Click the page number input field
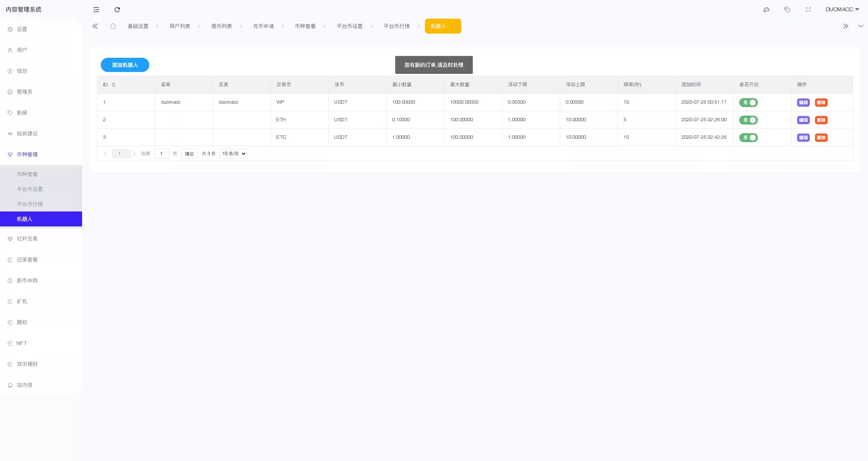The image size is (868, 461). coord(161,154)
